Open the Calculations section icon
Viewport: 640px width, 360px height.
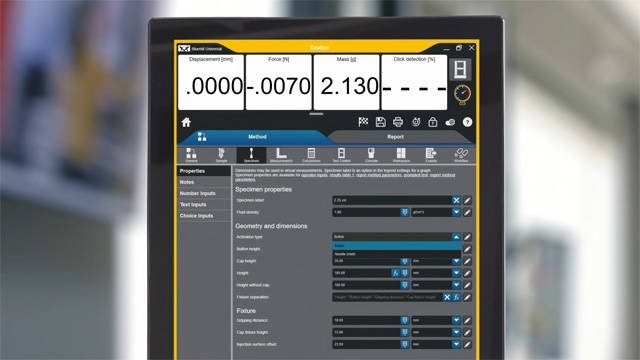pos(311,155)
